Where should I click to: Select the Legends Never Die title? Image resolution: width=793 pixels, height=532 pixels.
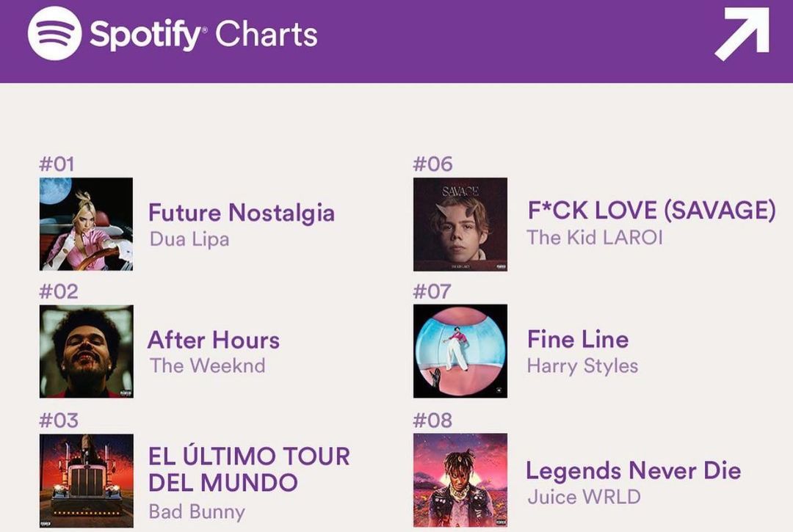click(633, 470)
